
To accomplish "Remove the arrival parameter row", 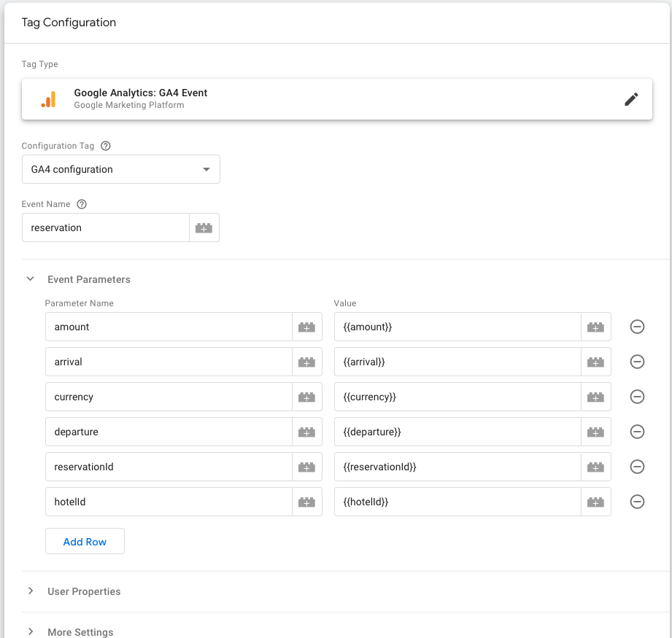I will click(x=637, y=362).
